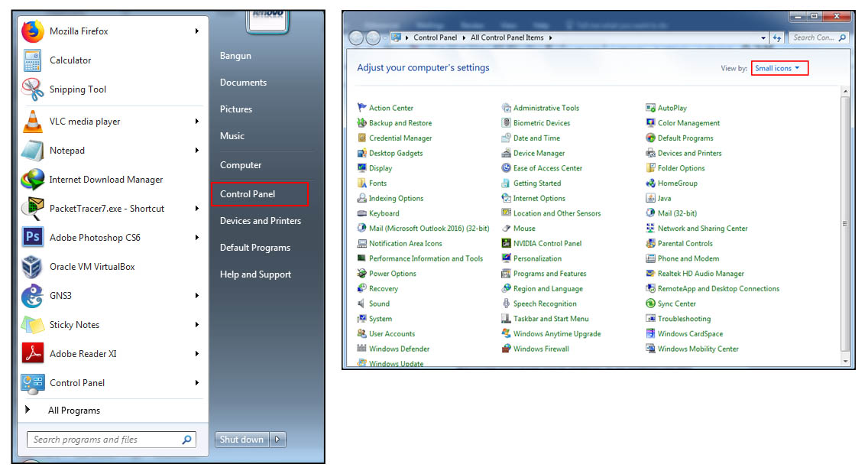Viewport: 868px width, 474px height.
Task: Open Documents from Start menu right pane
Action: [243, 83]
